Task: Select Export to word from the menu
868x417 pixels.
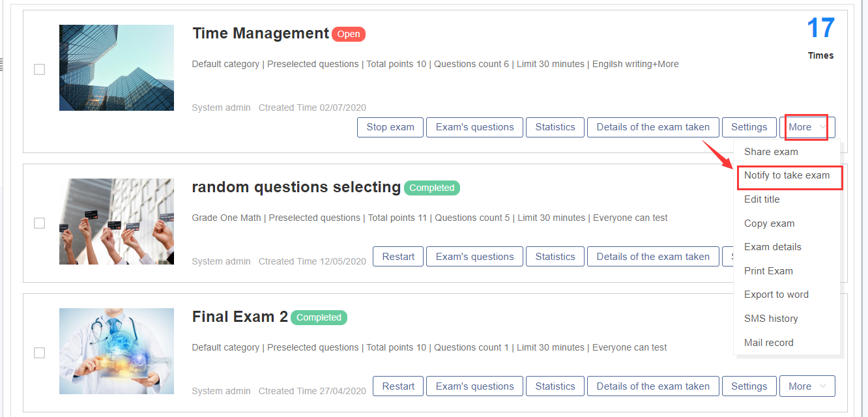Action: tap(776, 294)
